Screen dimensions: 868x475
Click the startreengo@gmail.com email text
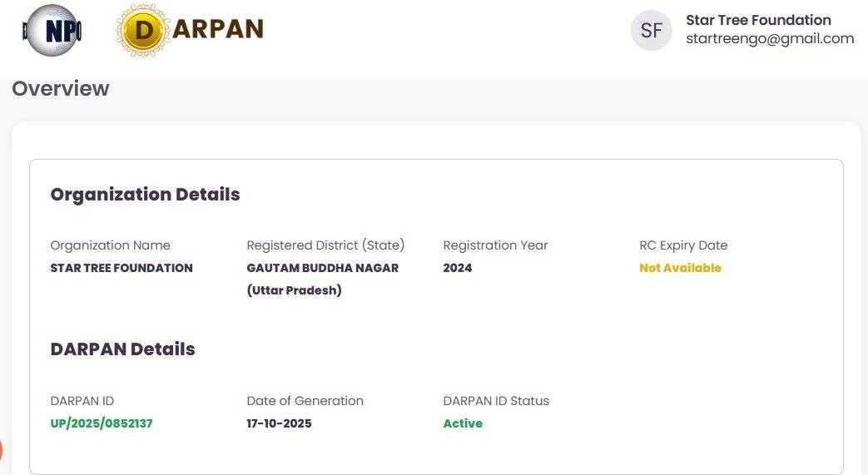(x=770, y=38)
